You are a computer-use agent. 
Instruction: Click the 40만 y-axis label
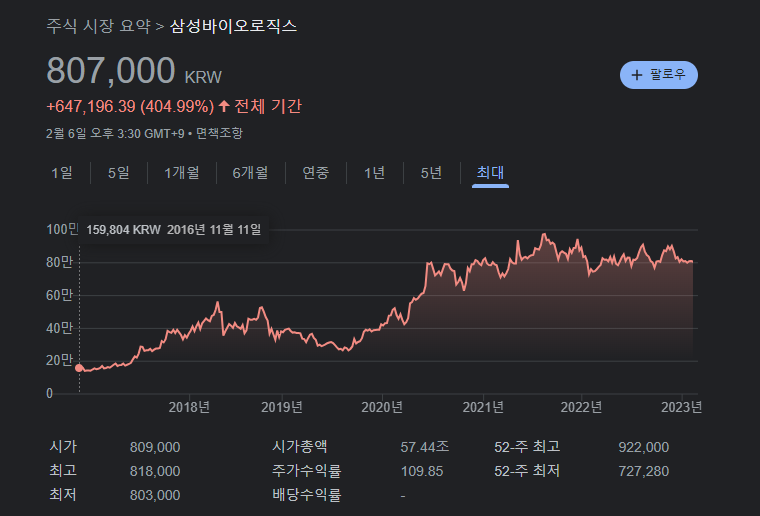(x=60, y=328)
